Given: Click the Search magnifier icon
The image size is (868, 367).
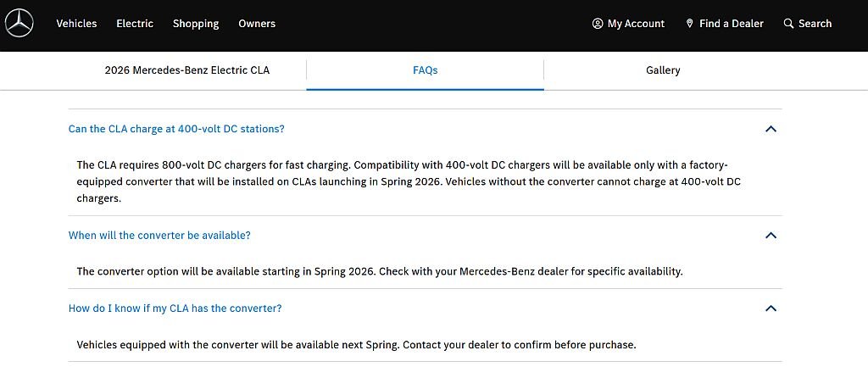Looking at the screenshot, I should tap(789, 24).
